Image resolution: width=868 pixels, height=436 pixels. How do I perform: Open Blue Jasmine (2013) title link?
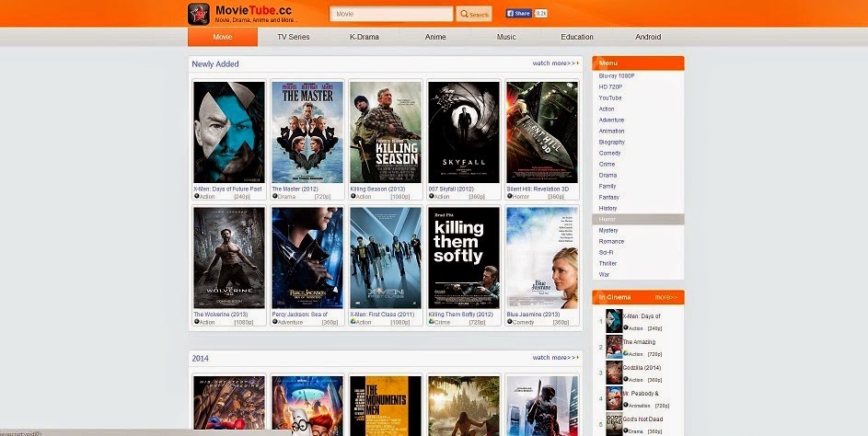point(533,315)
